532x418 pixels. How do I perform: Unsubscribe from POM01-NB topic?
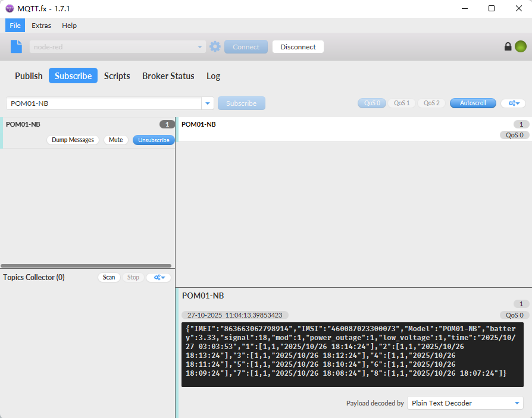point(154,140)
